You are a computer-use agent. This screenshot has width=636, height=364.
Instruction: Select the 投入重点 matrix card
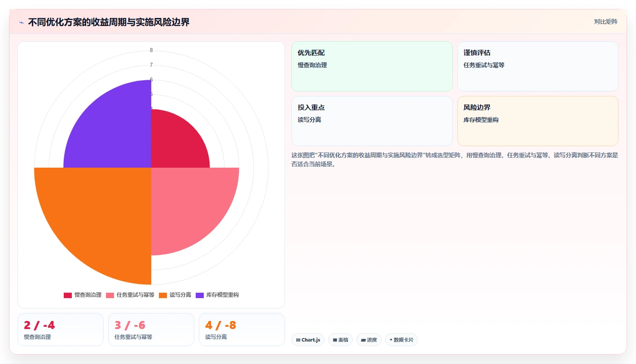372,121
